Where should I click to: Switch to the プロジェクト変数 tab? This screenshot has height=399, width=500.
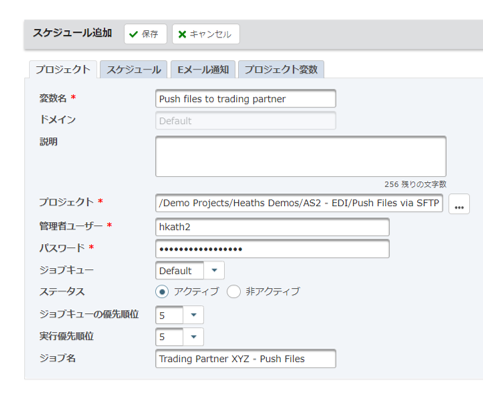coord(281,69)
